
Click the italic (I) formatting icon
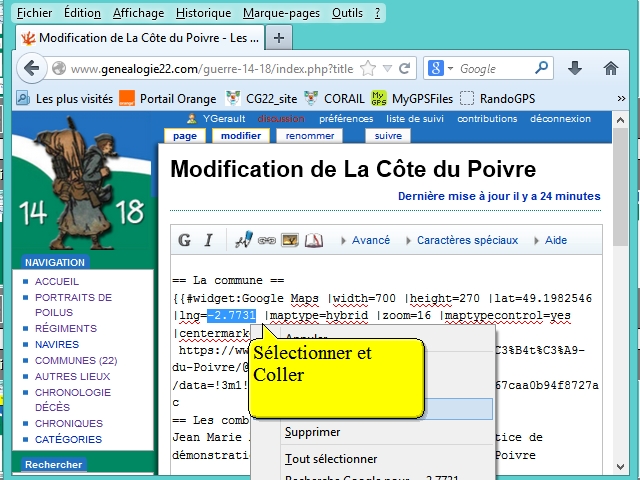tap(208, 240)
